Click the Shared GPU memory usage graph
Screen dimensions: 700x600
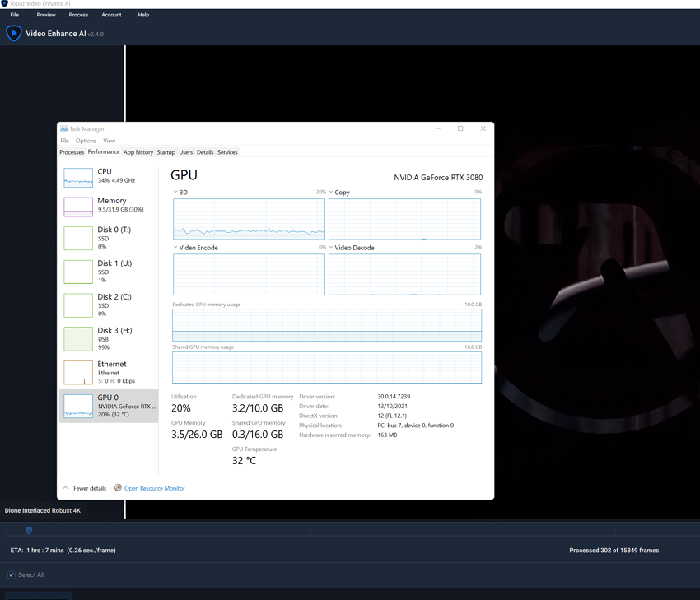point(327,368)
